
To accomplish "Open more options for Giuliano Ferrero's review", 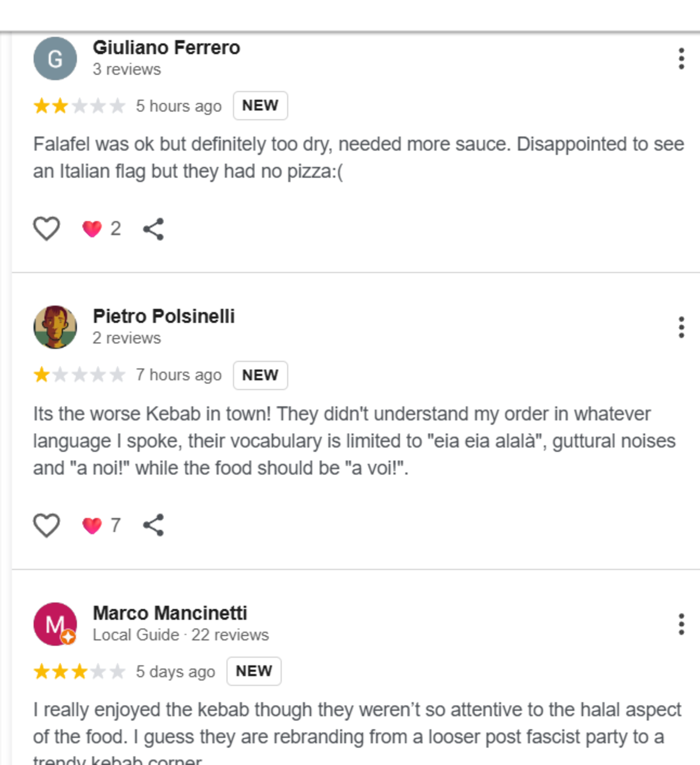I will [681, 59].
